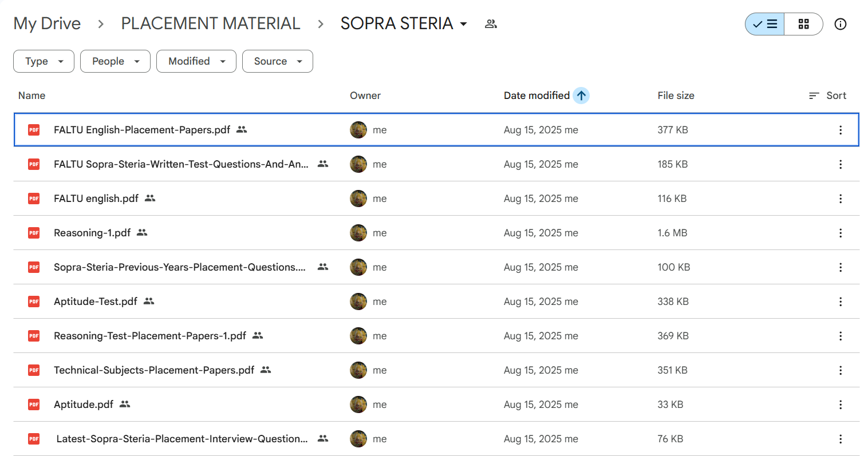Open More actions for Aptitude.pdf
The width and height of the screenshot is (868, 456).
pos(840,405)
